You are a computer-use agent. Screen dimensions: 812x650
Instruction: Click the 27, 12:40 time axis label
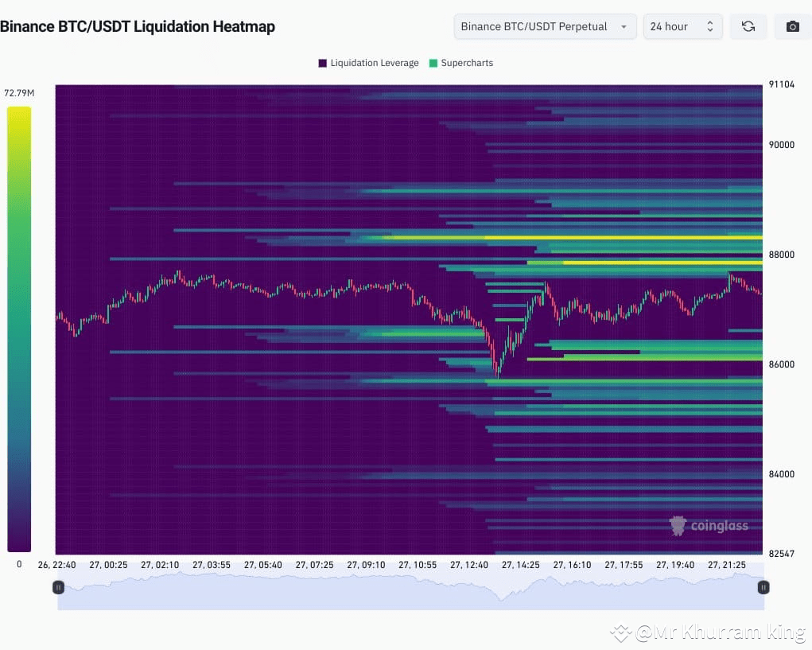point(469,565)
